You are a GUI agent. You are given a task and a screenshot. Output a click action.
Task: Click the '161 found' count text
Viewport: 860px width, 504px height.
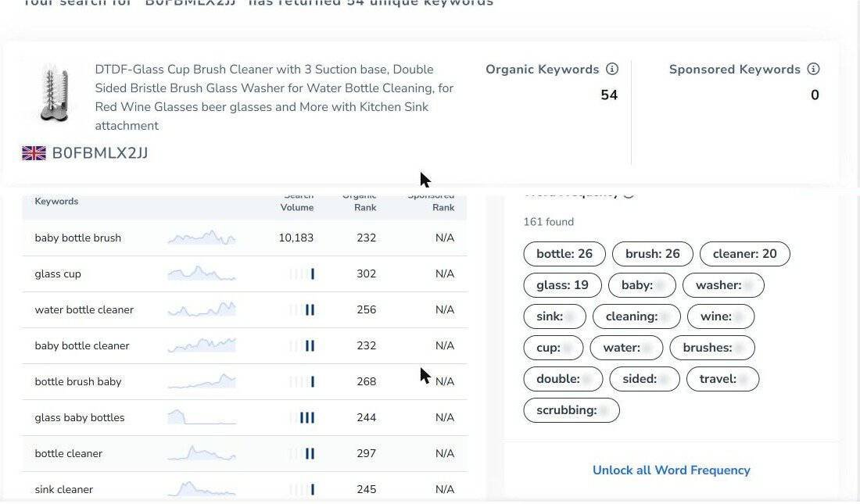click(549, 222)
